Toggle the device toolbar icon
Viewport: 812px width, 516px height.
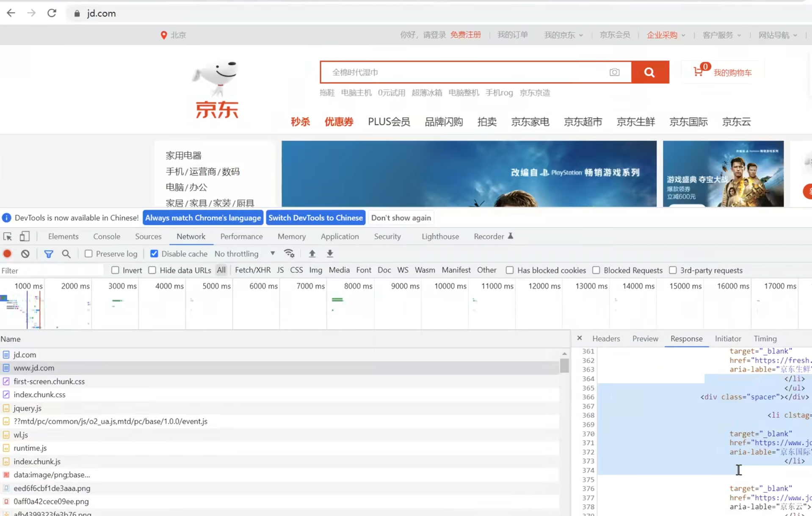click(x=25, y=236)
